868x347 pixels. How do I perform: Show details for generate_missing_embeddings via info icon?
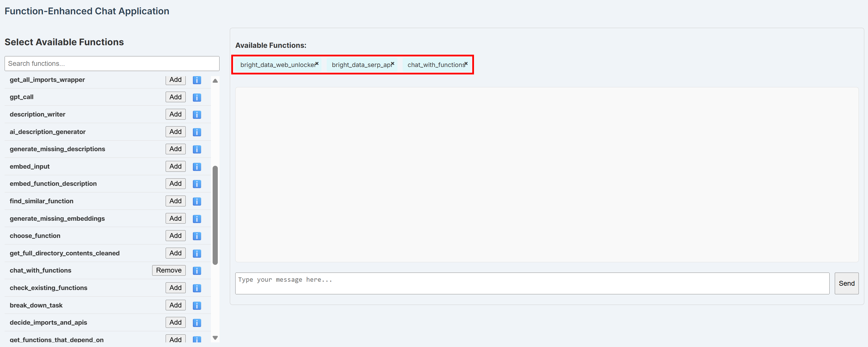tap(197, 218)
